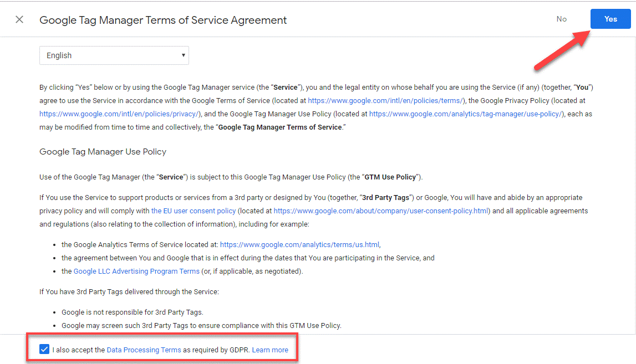Open the user-consent-policy.html URL link
This screenshot has width=636, height=364.
pyautogui.click(x=381, y=211)
